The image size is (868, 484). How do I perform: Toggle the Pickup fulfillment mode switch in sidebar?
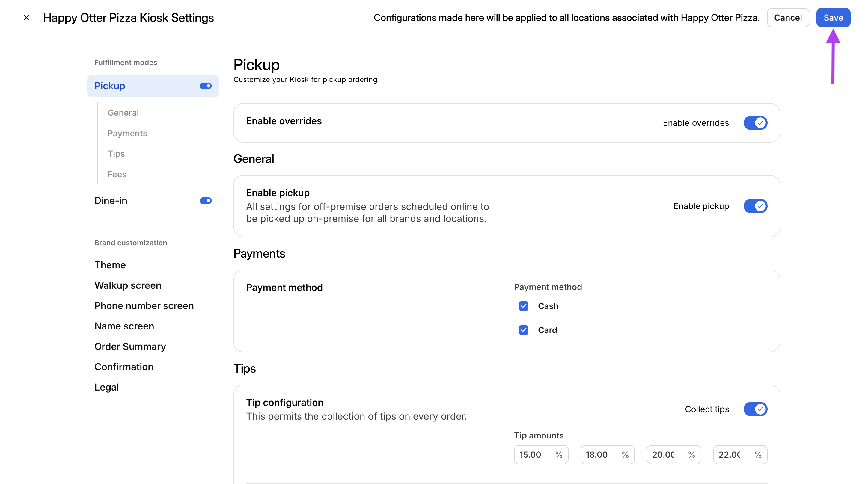tap(206, 86)
